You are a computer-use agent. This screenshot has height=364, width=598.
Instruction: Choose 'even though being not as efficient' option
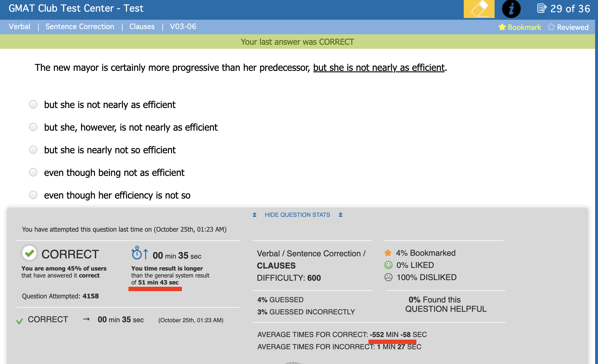click(x=33, y=172)
